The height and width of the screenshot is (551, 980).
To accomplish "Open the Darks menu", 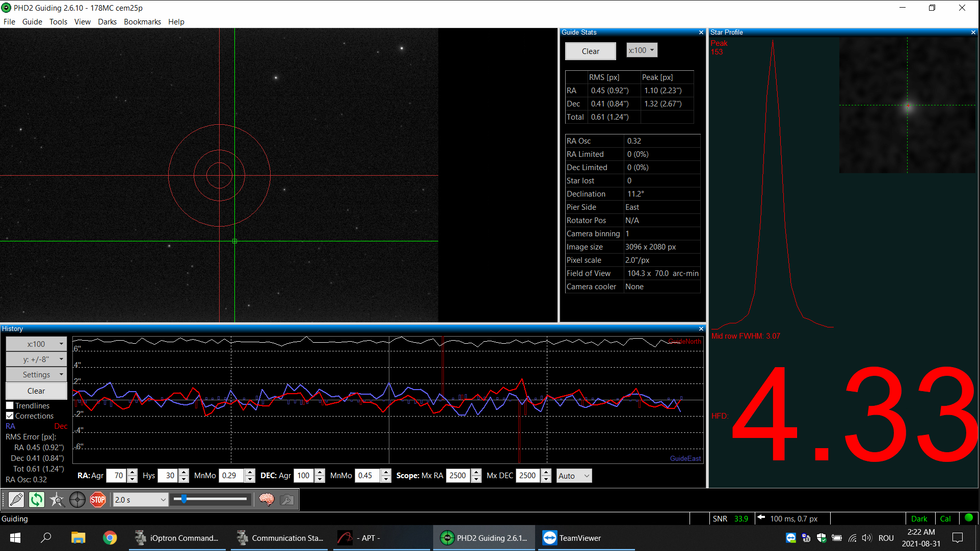I will [107, 21].
